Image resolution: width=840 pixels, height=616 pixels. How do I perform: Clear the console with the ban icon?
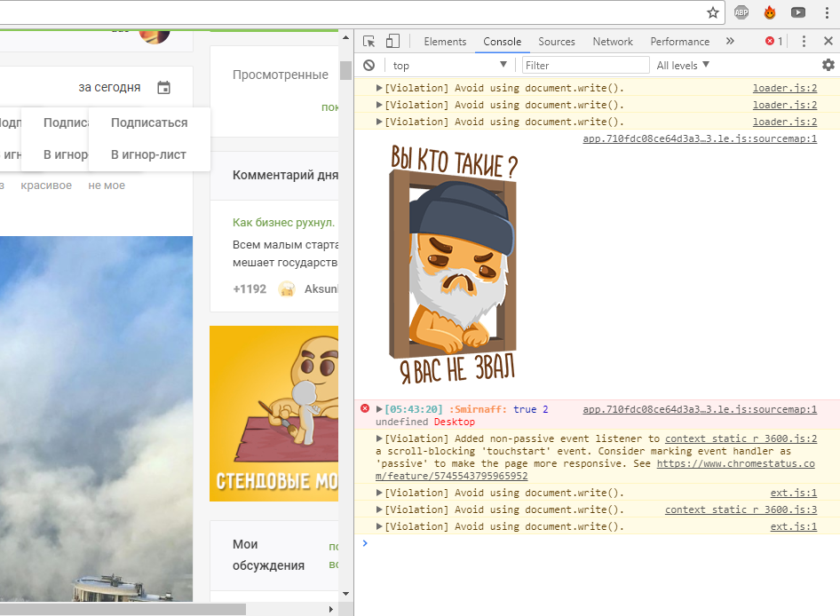point(368,65)
